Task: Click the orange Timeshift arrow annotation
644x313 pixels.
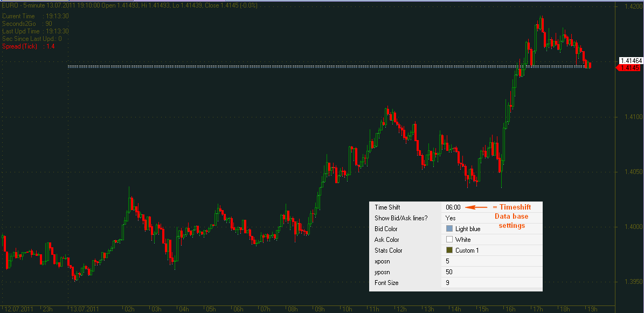Action: pos(476,207)
